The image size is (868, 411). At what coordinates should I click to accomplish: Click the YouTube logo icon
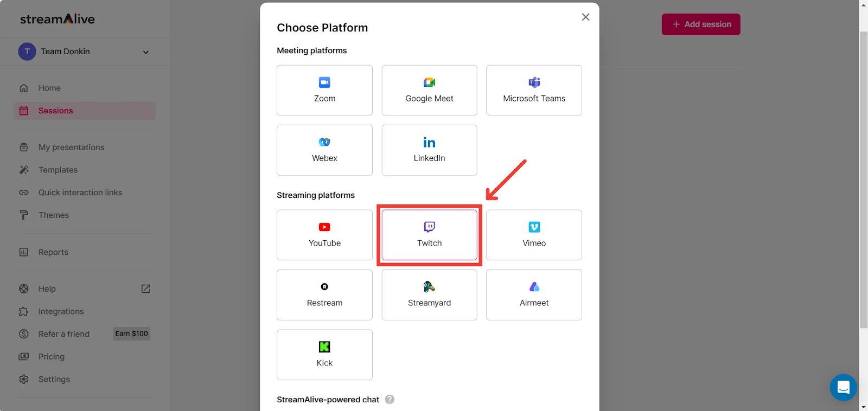tap(324, 227)
